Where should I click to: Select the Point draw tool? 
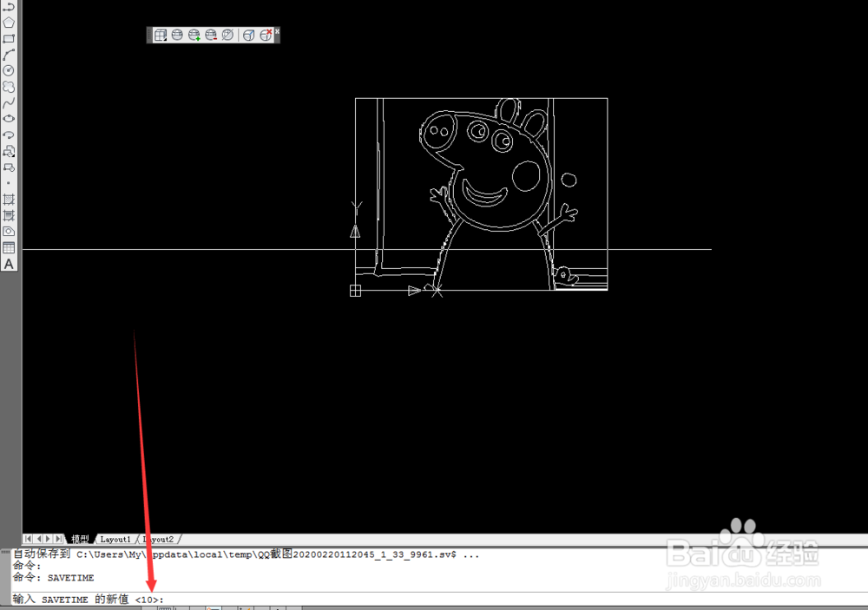pyautogui.click(x=9, y=183)
